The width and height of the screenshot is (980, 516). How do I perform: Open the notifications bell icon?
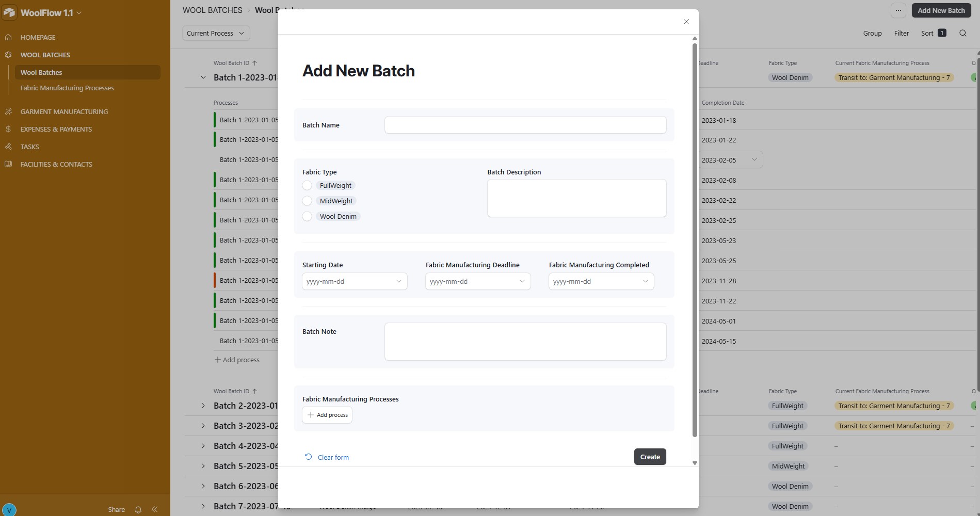coord(138,509)
